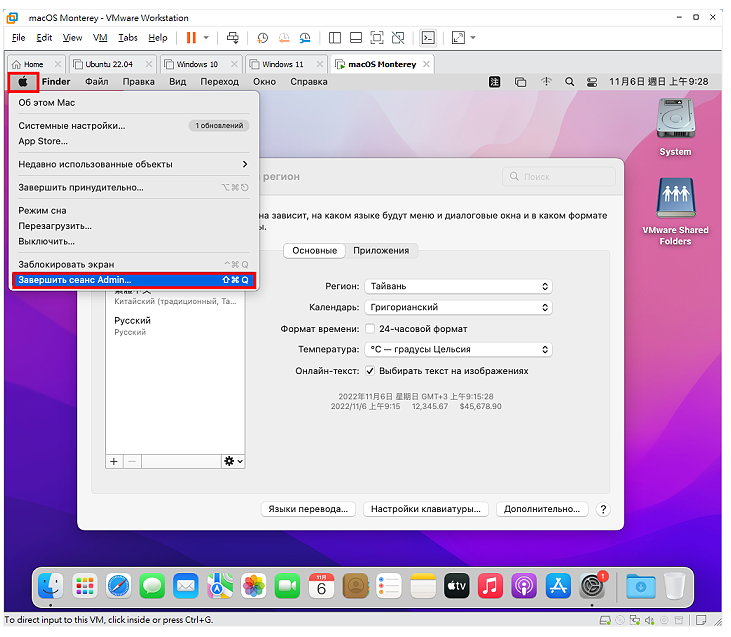Open snapshot manager toolbar icon
The height and width of the screenshot is (637, 731).
point(305,38)
